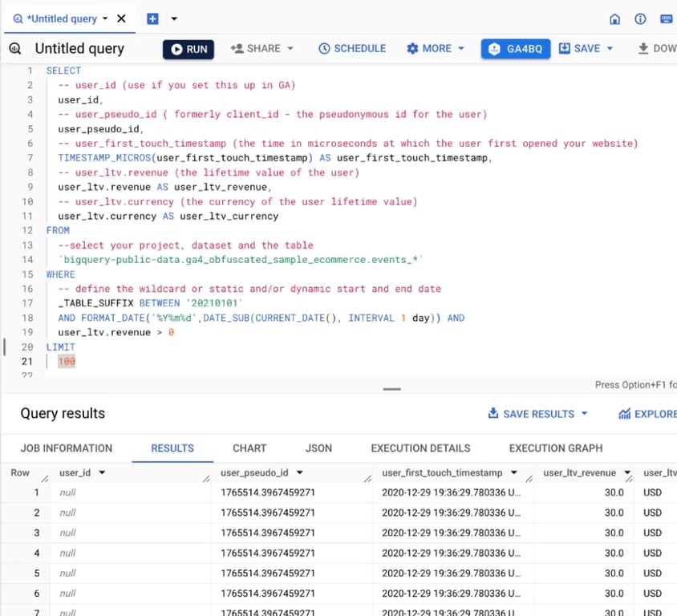The image size is (677, 616).
Task: Switch to the JSON tab
Action: pos(318,448)
